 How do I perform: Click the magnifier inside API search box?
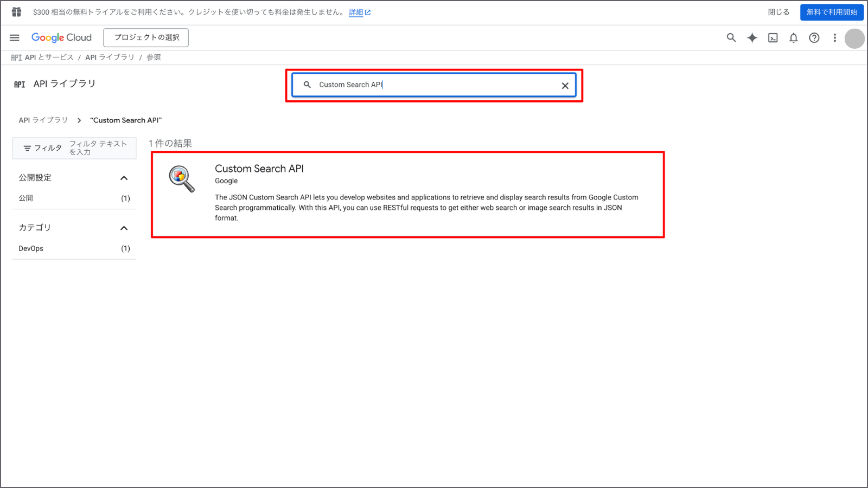pyautogui.click(x=307, y=85)
